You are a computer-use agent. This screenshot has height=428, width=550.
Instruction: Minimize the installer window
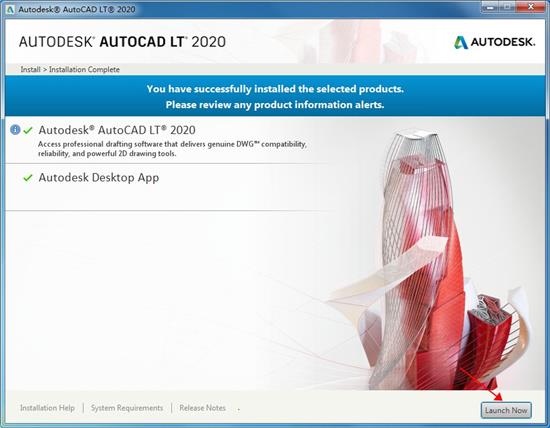tap(490, 6)
